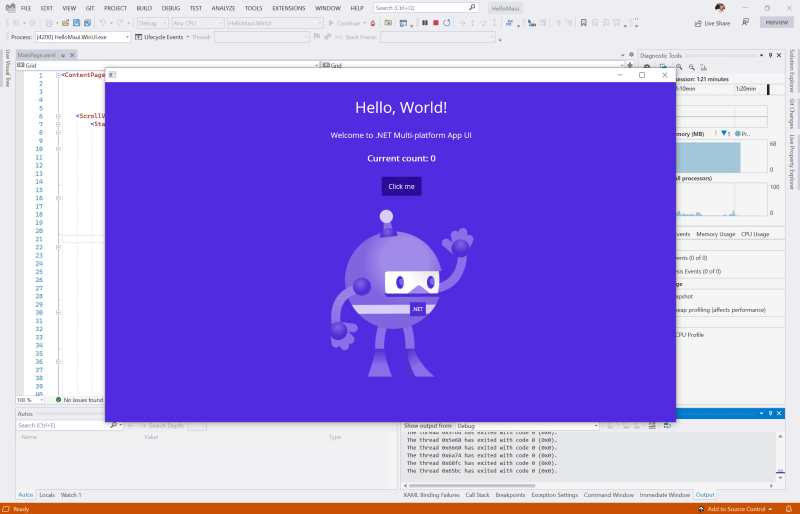Click the Output horizontal scrollbar

pyautogui.click(x=472, y=485)
